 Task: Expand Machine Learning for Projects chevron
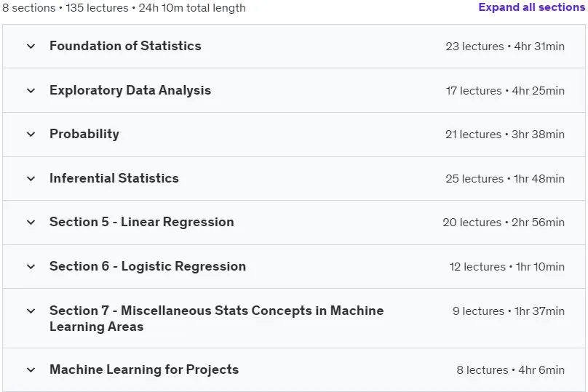click(31, 370)
